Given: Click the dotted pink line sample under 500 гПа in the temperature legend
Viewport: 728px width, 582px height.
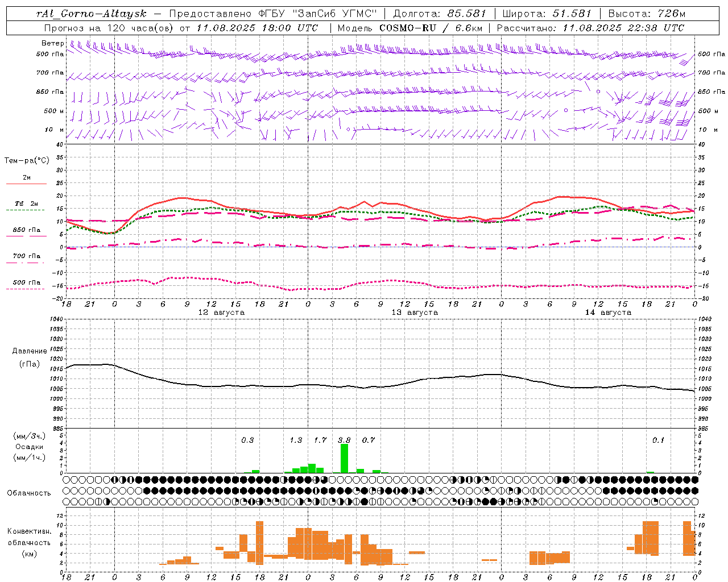Looking at the screenshot, I should pyautogui.click(x=26, y=289).
